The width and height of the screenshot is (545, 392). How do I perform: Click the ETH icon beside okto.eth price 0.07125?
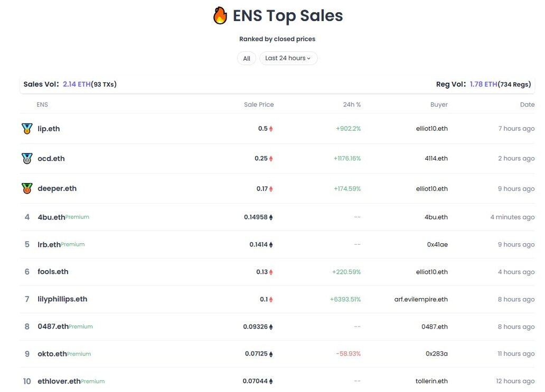pos(271,354)
